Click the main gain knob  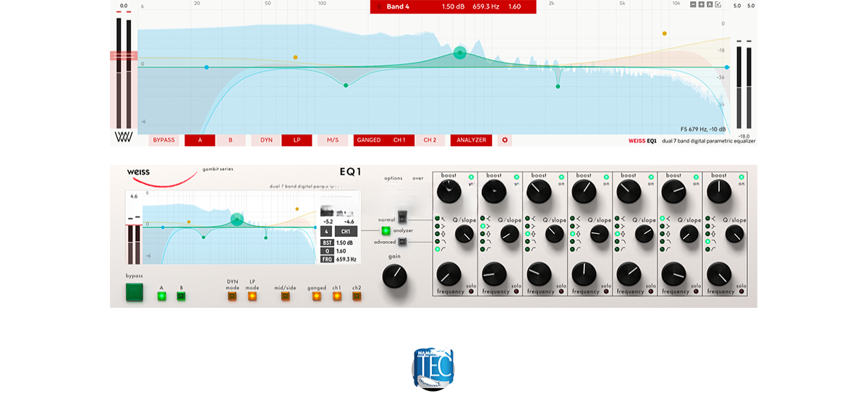point(394,275)
